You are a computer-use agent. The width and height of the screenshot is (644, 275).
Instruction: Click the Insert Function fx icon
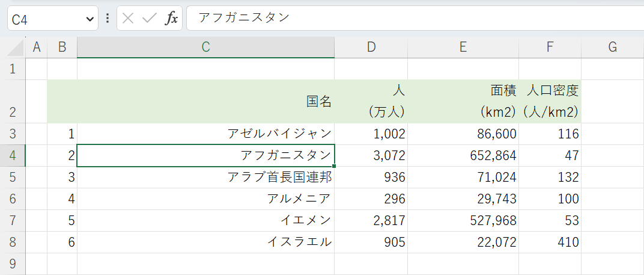click(x=172, y=19)
